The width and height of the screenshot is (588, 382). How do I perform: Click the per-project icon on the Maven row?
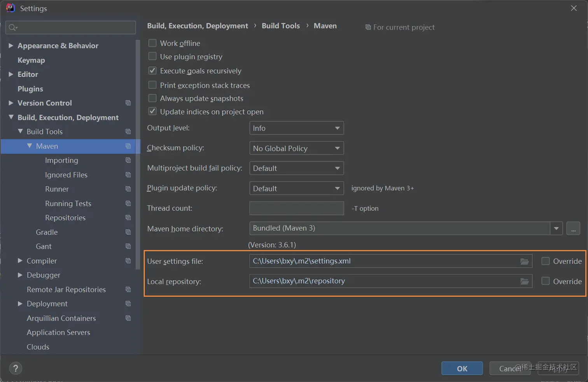click(128, 146)
